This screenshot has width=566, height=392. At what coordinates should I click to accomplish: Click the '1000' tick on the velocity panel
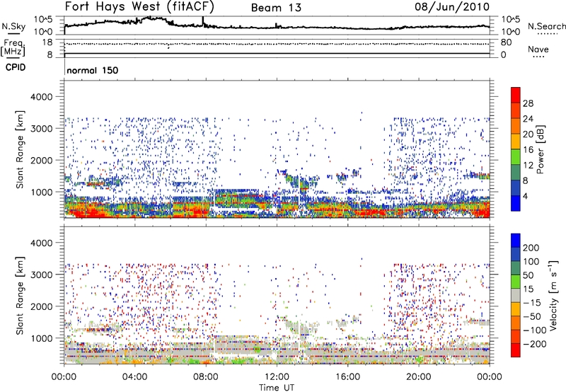click(41, 338)
